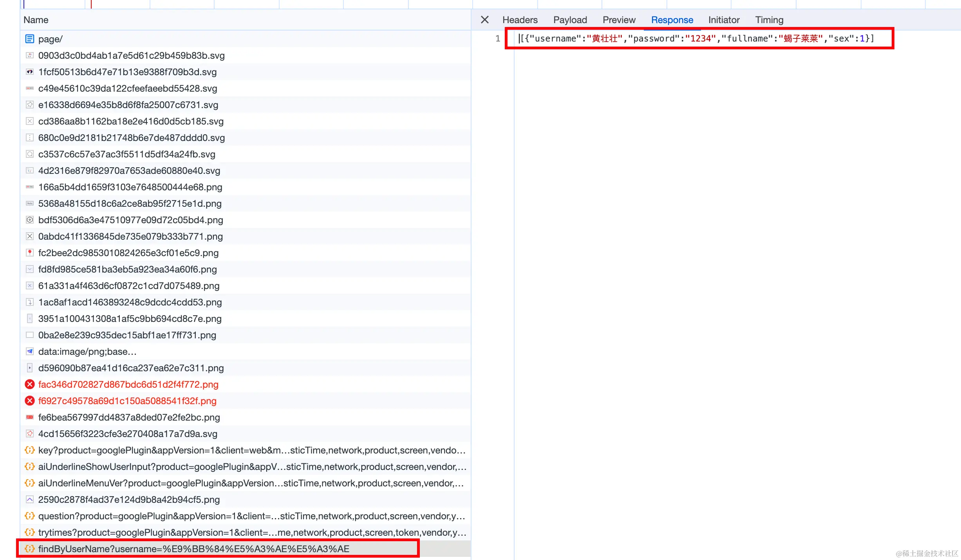Open the Payload tab
The height and width of the screenshot is (560, 961).
(x=570, y=20)
